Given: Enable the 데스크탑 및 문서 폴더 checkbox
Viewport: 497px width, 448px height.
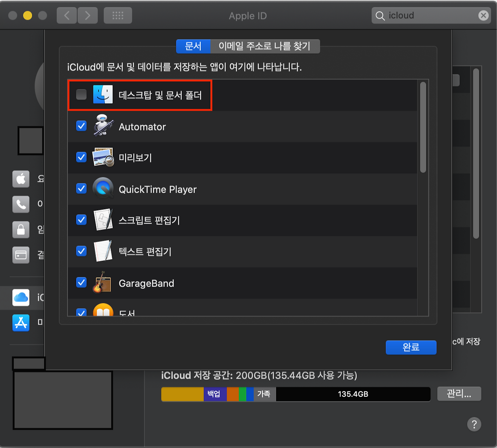Looking at the screenshot, I should 81,95.
